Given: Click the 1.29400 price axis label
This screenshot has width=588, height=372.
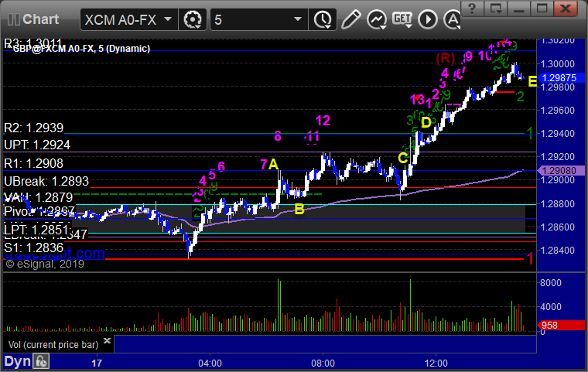Looking at the screenshot, I should pos(557,134).
